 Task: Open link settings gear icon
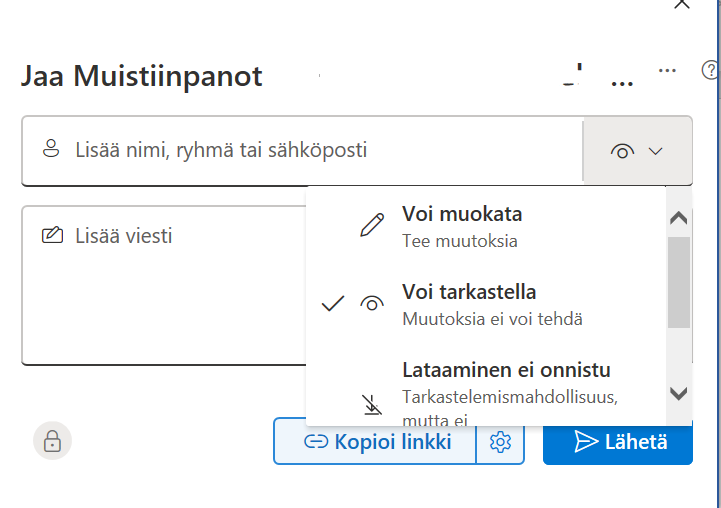coord(500,442)
